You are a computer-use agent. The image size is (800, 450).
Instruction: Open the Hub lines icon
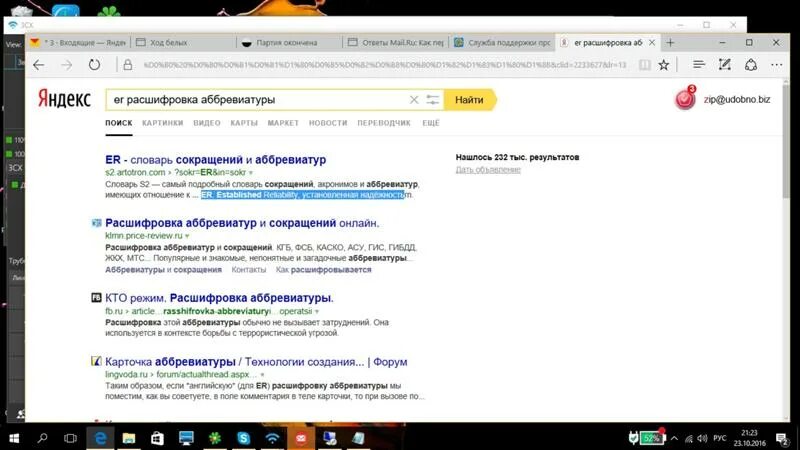pos(698,64)
